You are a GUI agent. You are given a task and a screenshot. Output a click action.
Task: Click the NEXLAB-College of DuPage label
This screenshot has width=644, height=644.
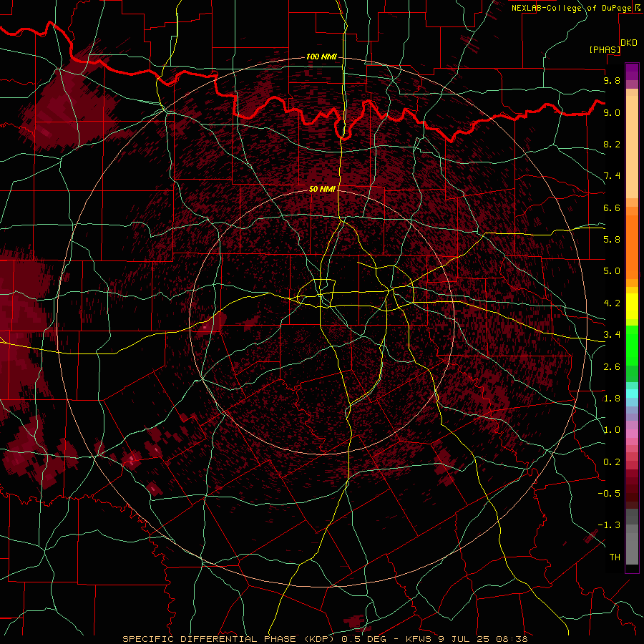(572, 8)
